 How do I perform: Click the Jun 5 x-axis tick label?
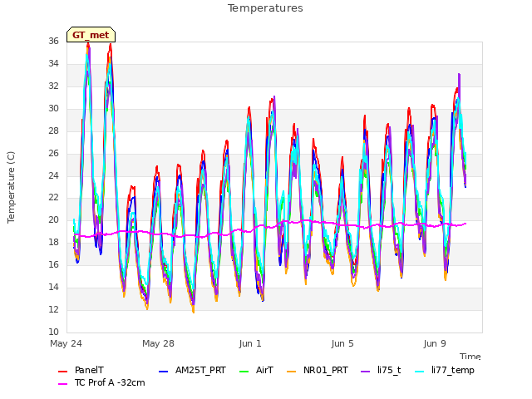[x=342, y=343]
